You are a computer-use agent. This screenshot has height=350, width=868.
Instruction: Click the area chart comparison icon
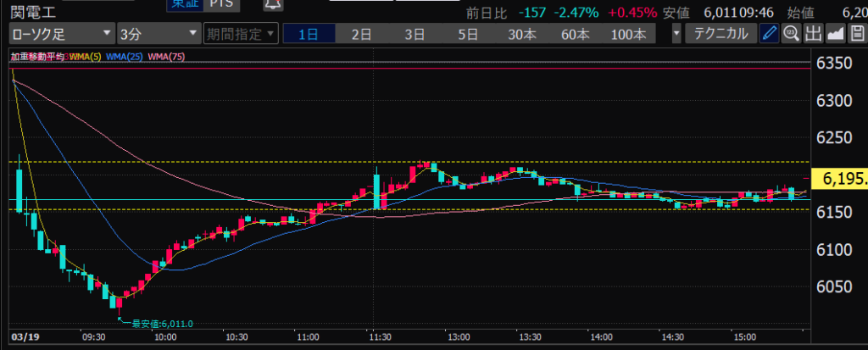pyautogui.click(x=834, y=34)
